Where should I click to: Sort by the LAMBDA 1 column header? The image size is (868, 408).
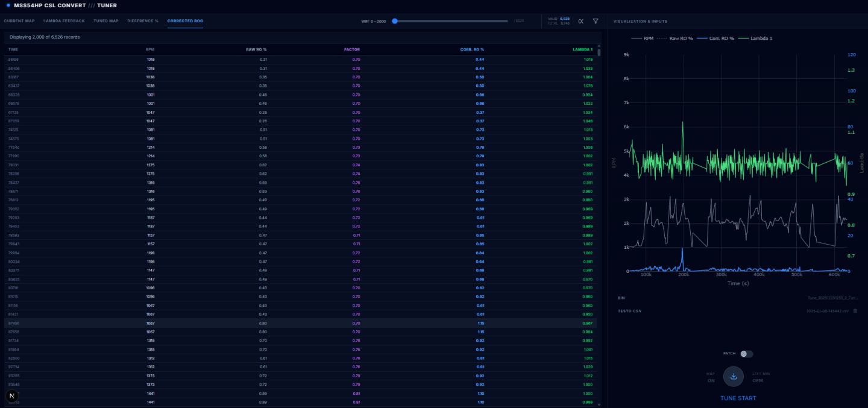point(582,49)
